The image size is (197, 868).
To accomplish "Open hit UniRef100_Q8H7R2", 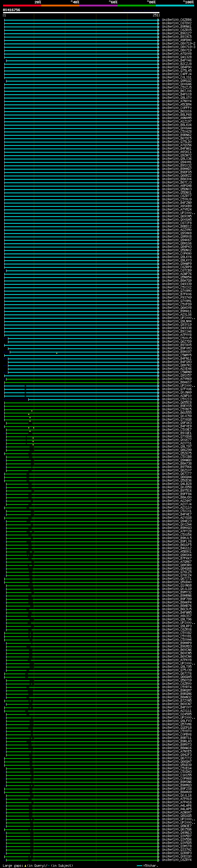I will [177, 365].
